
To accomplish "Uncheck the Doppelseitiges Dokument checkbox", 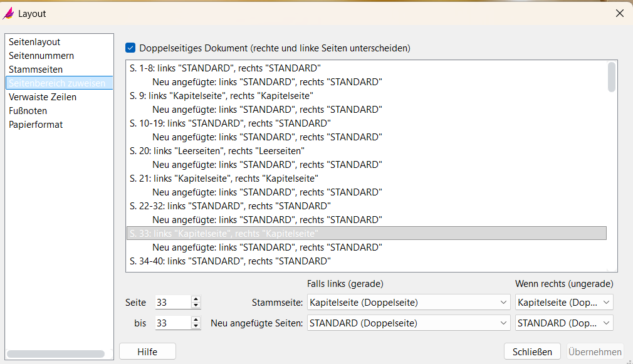I will pos(130,48).
